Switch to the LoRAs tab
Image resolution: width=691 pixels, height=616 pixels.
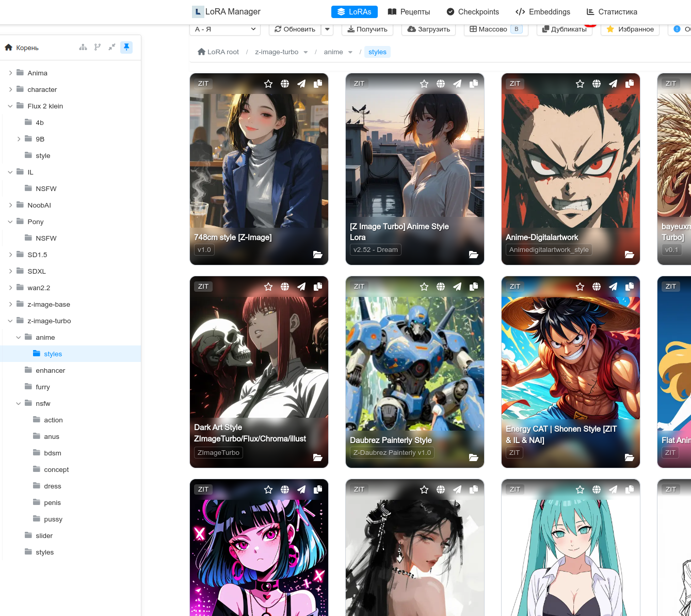pyautogui.click(x=355, y=12)
